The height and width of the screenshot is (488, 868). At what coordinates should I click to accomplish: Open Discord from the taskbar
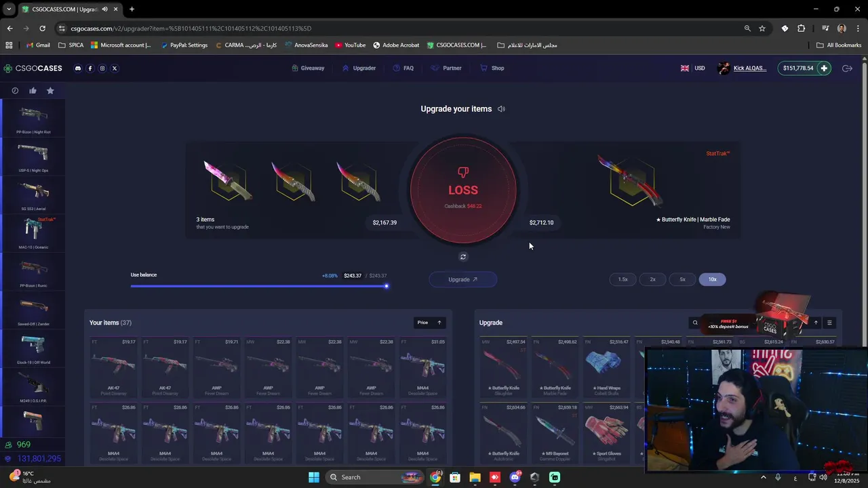515,477
